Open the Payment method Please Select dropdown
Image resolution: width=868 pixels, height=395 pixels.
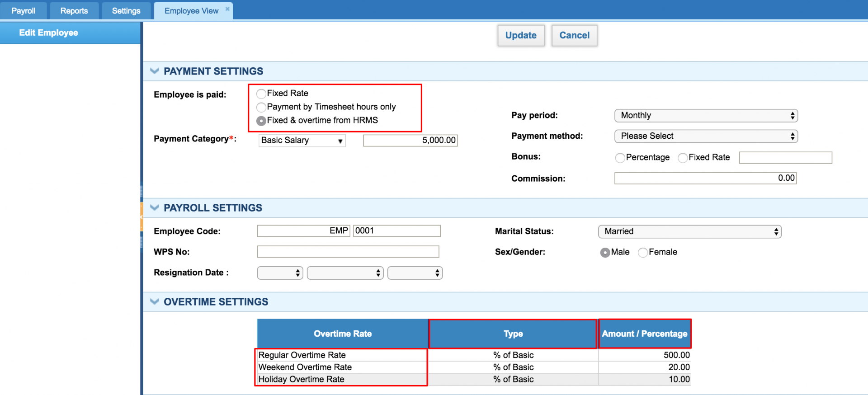click(706, 136)
